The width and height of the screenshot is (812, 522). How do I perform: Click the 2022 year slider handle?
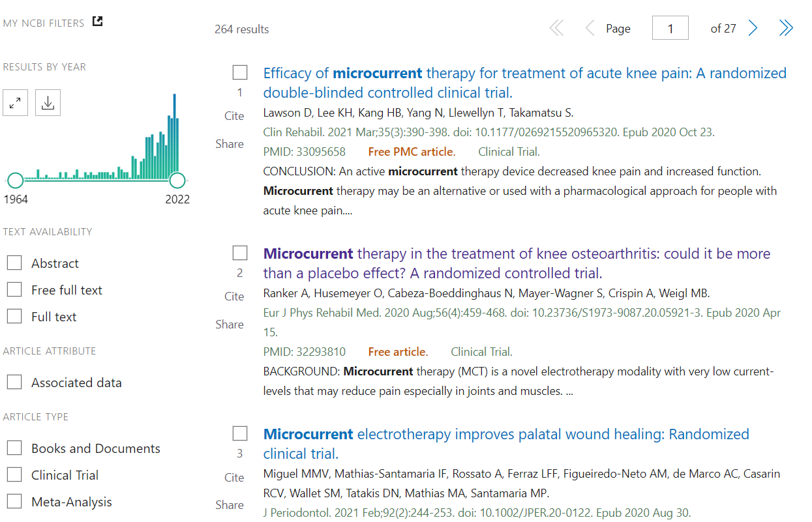pos(177,181)
